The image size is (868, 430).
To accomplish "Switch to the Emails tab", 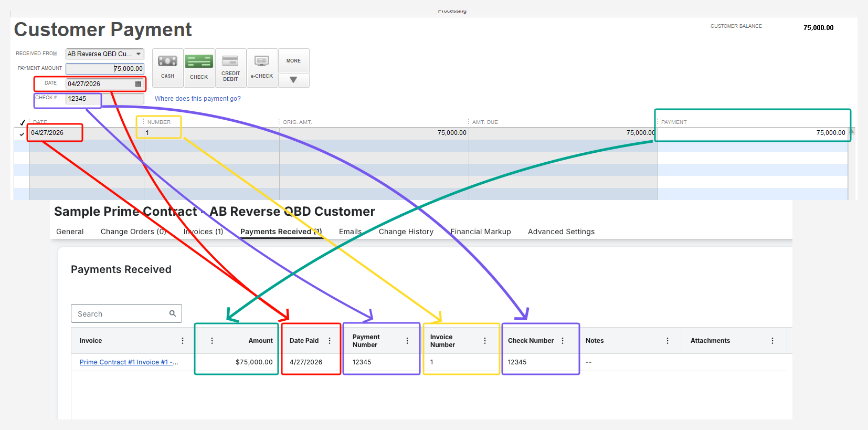I will click(x=351, y=232).
